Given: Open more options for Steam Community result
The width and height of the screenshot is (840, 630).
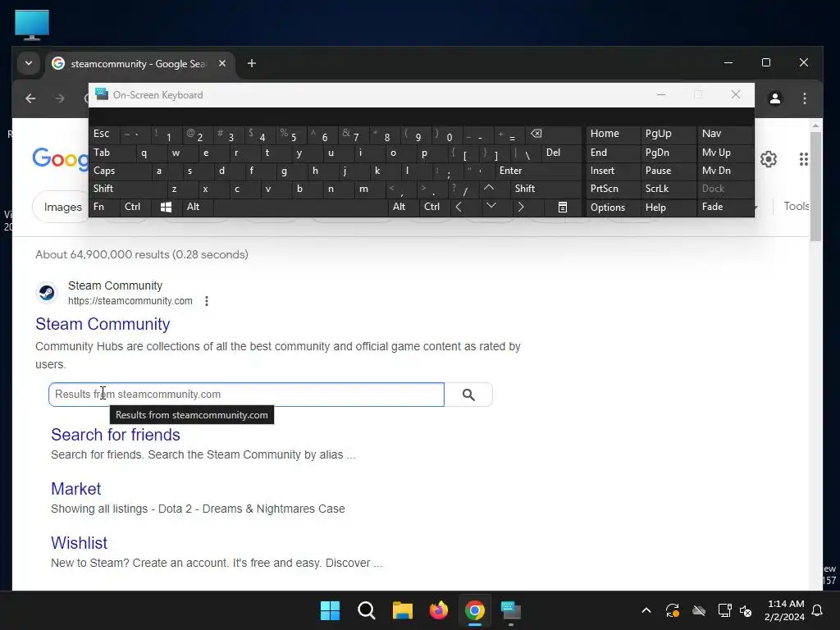Looking at the screenshot, I should click(x=207, y=301).
